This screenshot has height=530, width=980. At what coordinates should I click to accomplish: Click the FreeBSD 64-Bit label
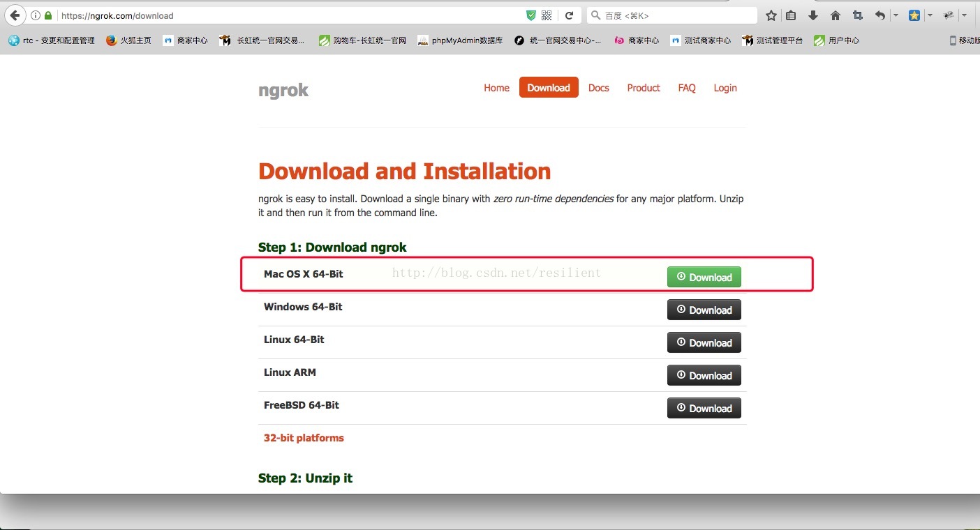pyautogui.click(x=302, y=405)
